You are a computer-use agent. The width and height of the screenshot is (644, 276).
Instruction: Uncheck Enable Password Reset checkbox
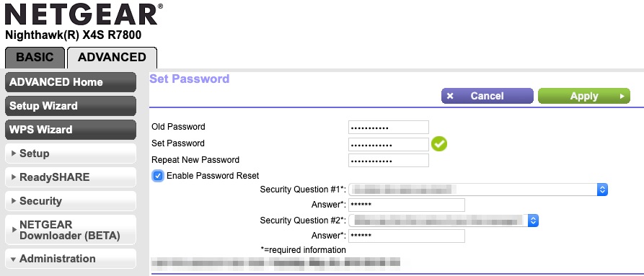pyautogui.click(x=158, y=176)
